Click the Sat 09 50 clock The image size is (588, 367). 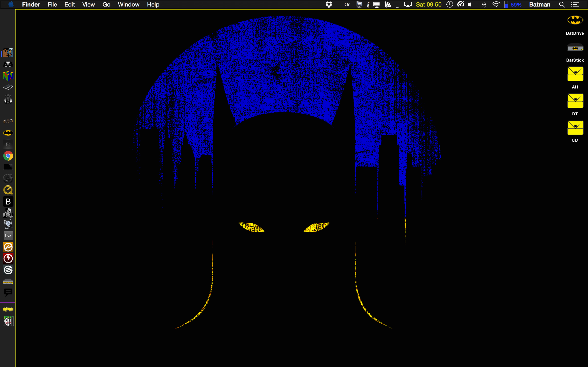point(429,5)
